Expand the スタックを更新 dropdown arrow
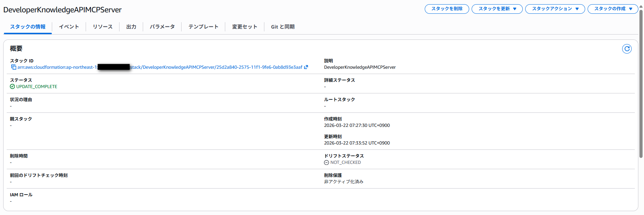644x215 pixels. click(x=515, y=9)
